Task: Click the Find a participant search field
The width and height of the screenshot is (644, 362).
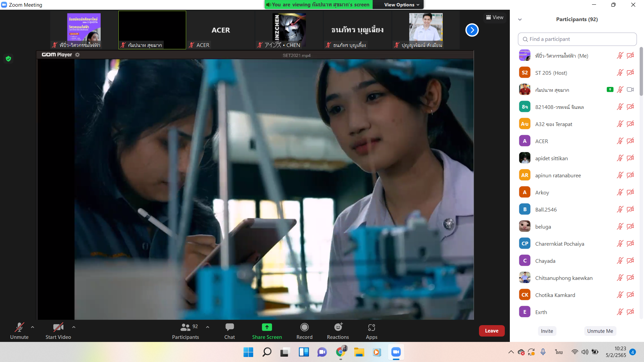Action: click(x=577, y=39)
